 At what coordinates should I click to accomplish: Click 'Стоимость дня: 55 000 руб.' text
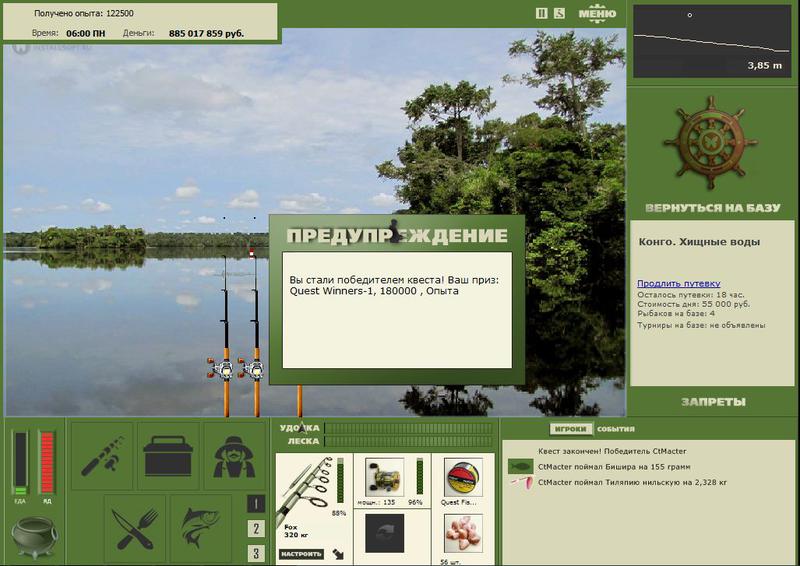click(693, 304)
